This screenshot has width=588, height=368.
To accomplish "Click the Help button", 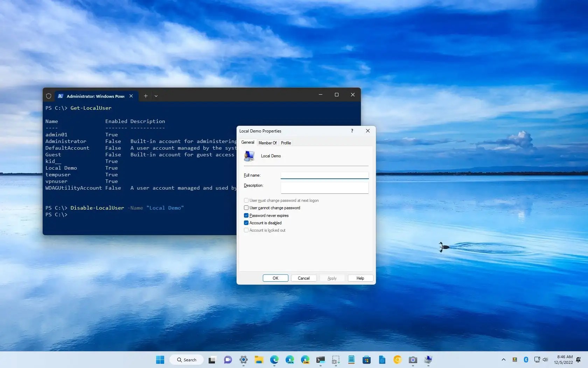I will click(x=360, y=278).
